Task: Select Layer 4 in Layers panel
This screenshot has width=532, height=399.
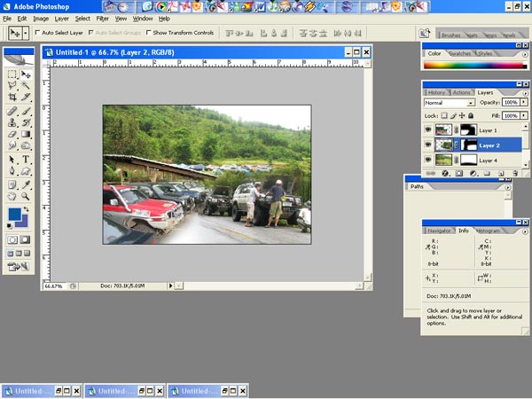Action: pos(489,160)
